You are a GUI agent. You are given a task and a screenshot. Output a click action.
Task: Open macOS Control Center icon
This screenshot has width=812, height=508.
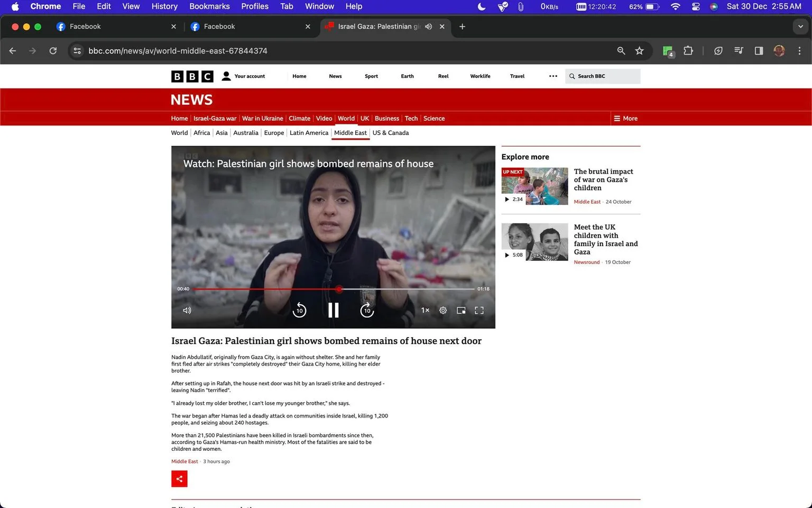(x=696, y=6)
